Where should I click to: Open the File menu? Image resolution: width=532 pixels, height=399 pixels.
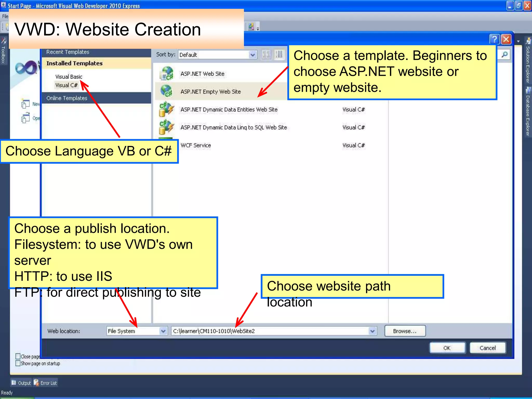(x=5, y=16)
